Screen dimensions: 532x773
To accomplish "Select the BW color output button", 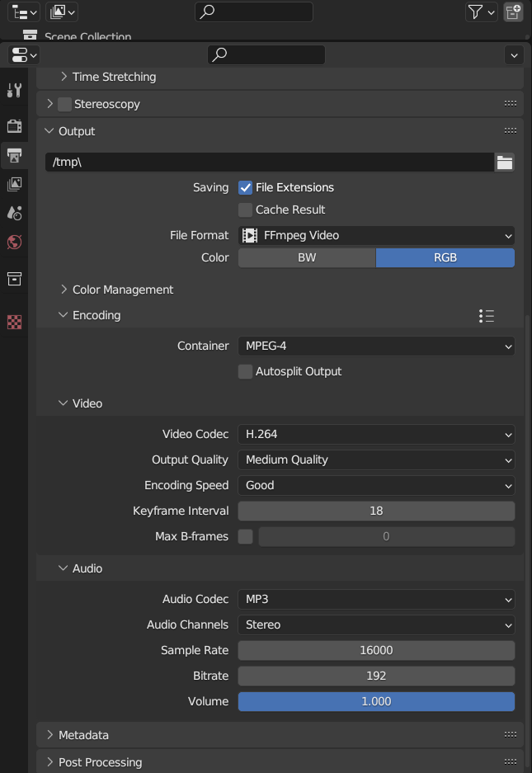I will click(x=306, y=257).
